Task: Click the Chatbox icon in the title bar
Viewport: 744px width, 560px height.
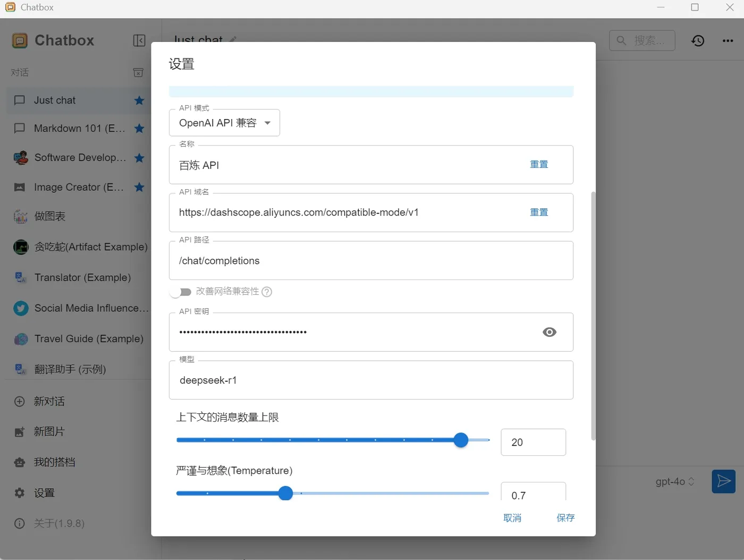Action: tap(10, 7)
